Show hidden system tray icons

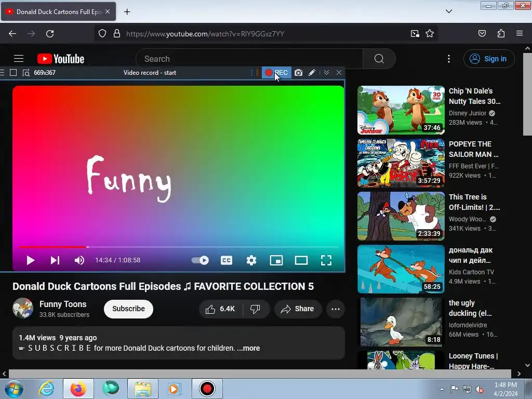[442, 389]
